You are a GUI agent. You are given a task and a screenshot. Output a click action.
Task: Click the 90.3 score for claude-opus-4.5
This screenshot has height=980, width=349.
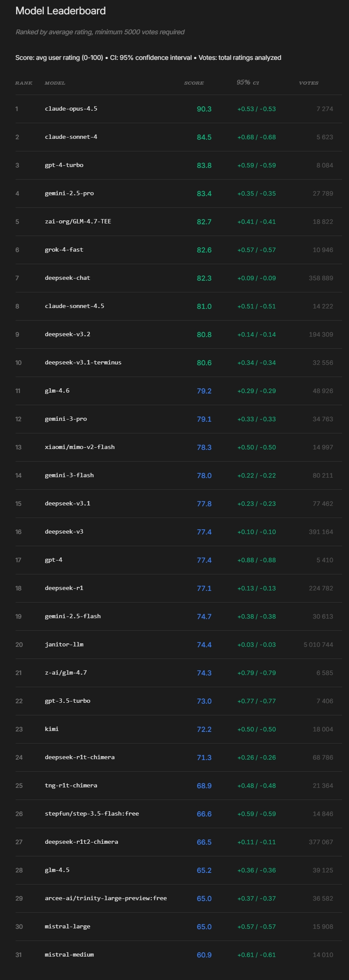pyautogui.click(x=204, y=109)
